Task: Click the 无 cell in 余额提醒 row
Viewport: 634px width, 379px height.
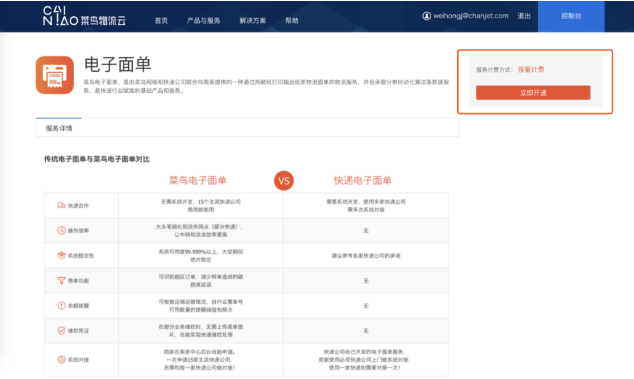Action: [366, 306]
